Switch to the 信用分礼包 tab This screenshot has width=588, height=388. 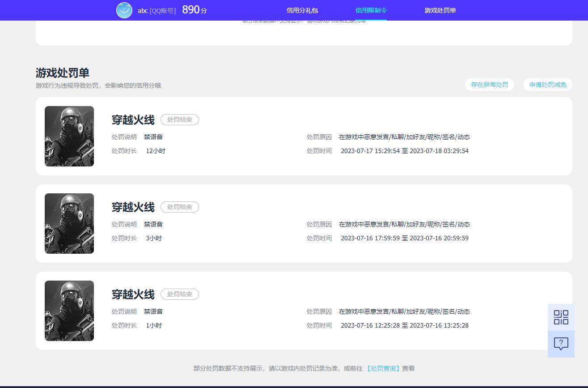tap(301, 10)
